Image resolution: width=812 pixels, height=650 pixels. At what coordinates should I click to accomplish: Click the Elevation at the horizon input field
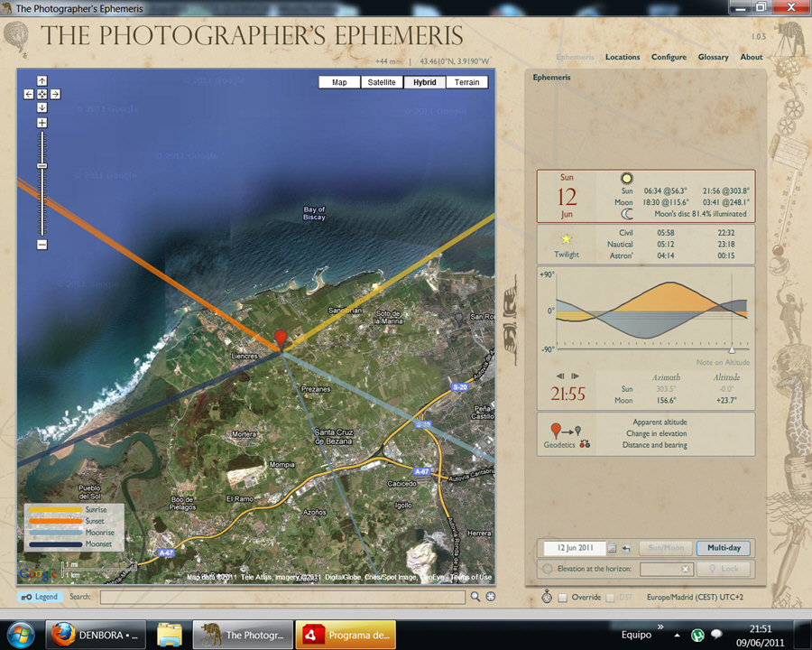666,569
